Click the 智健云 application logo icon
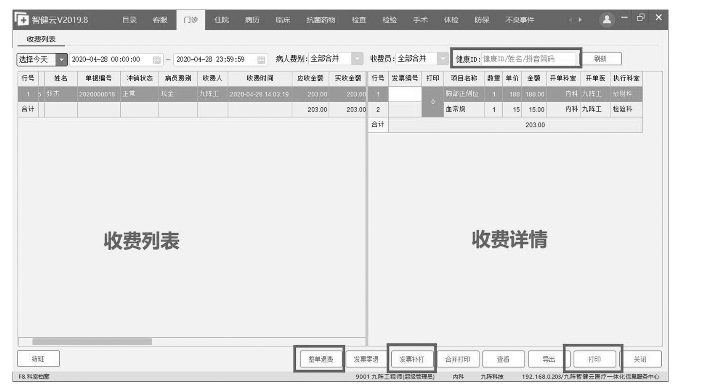The height and width of the screenshot is (389, 704). 22,20
